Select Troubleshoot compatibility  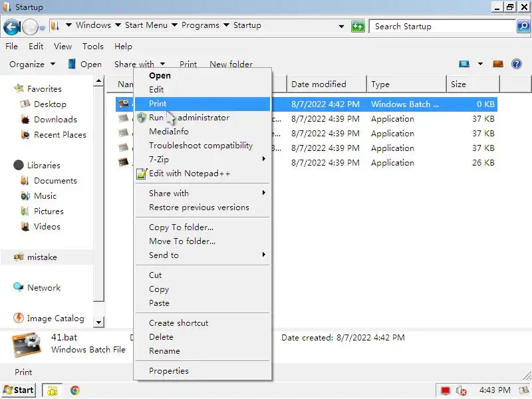tap(203, 145)
